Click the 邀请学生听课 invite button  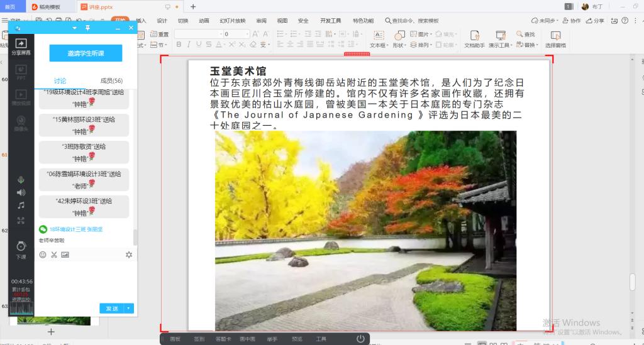(x=86, y=53)
